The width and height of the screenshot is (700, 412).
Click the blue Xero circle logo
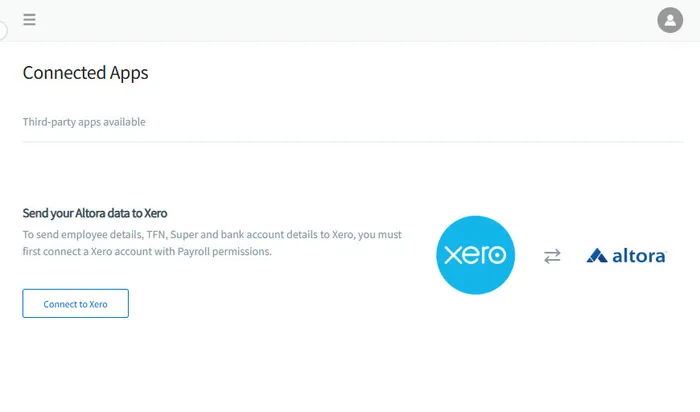(475, 255)
